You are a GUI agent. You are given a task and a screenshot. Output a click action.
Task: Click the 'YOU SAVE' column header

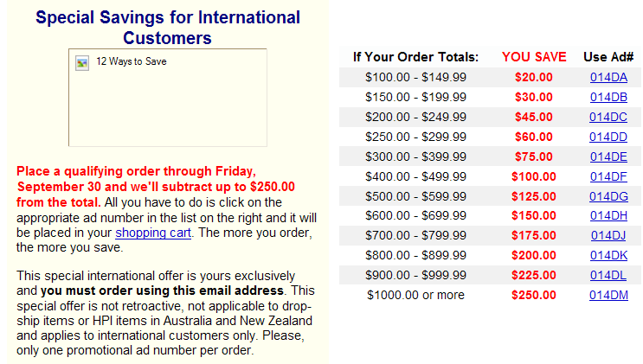pyautogui.click(x=534, y=56)
